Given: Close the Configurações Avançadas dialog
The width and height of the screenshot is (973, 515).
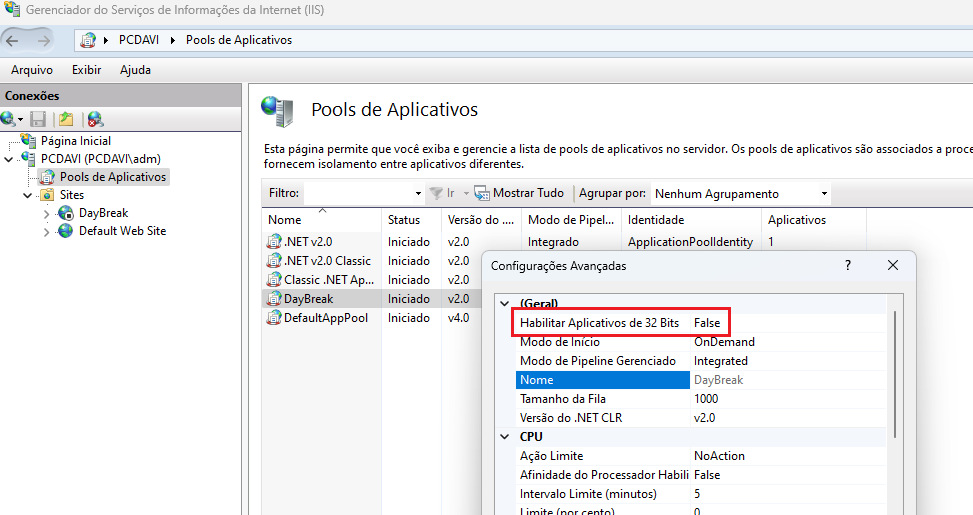Looking at the screenshot, I should click(893, 266).
